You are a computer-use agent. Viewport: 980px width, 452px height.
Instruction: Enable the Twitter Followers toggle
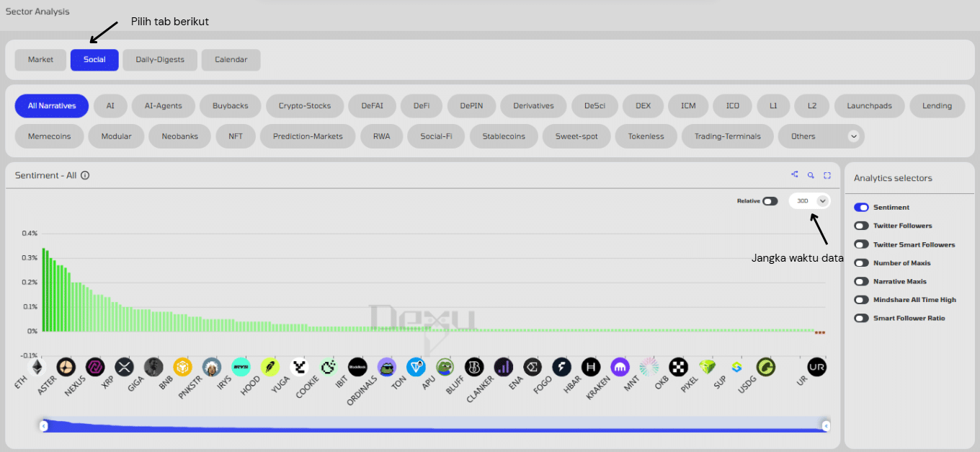(861, 226)
